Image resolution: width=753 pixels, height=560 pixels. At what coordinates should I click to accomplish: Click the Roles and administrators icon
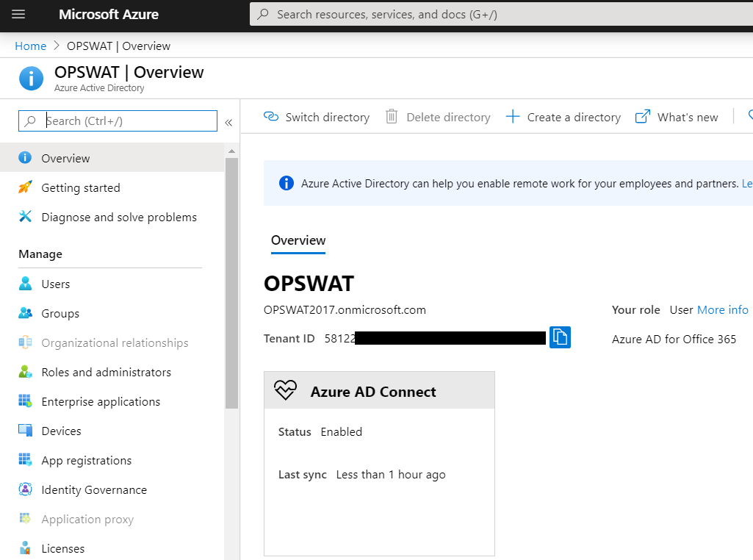click(x=25, y=372)
